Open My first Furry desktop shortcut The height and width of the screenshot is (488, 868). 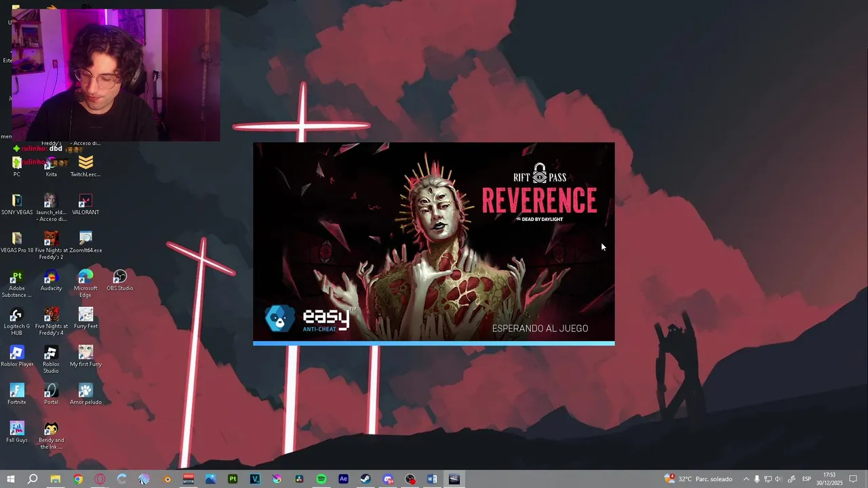pos(85,356)
